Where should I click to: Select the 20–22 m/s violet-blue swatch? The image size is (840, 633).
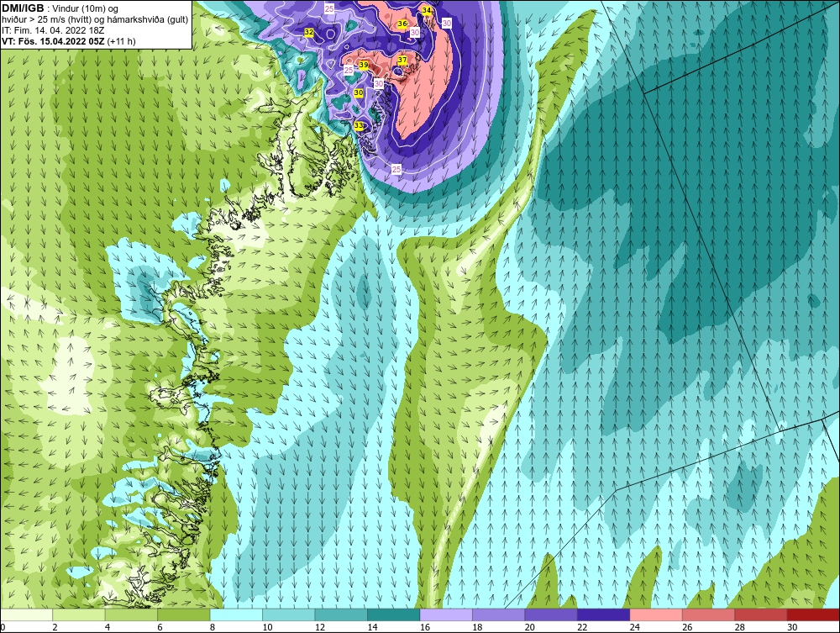551,615
